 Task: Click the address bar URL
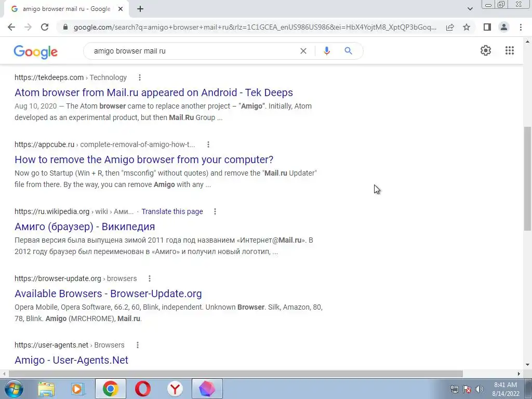point(255,27)
